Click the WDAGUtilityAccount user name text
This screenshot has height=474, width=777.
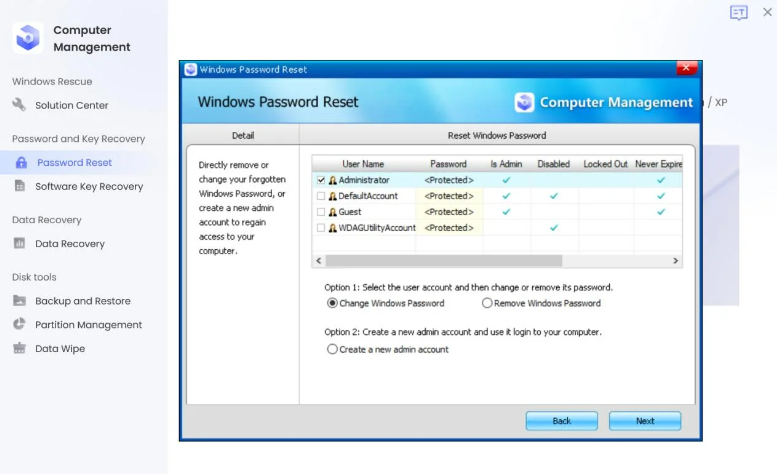[377, 228]
